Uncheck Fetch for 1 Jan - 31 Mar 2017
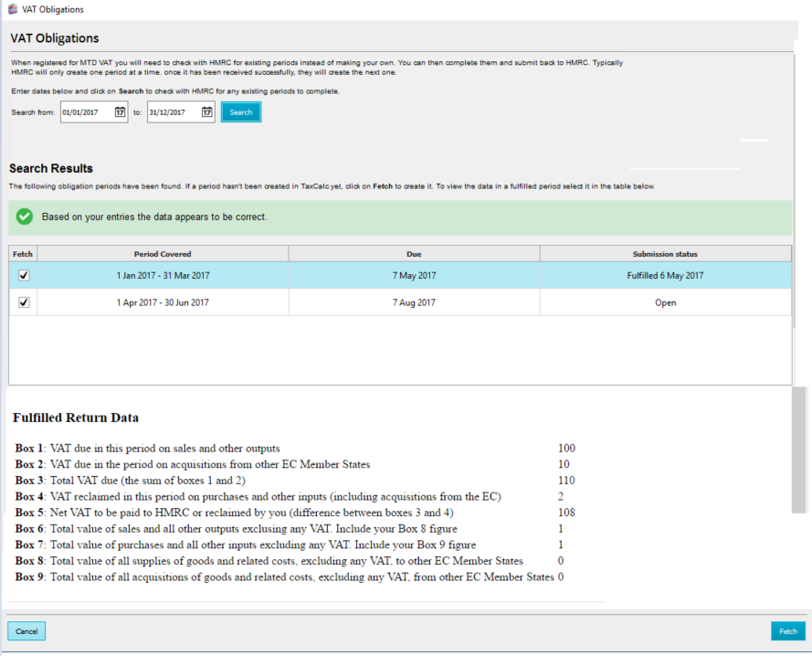812x656 pixels. coord(23,276)
